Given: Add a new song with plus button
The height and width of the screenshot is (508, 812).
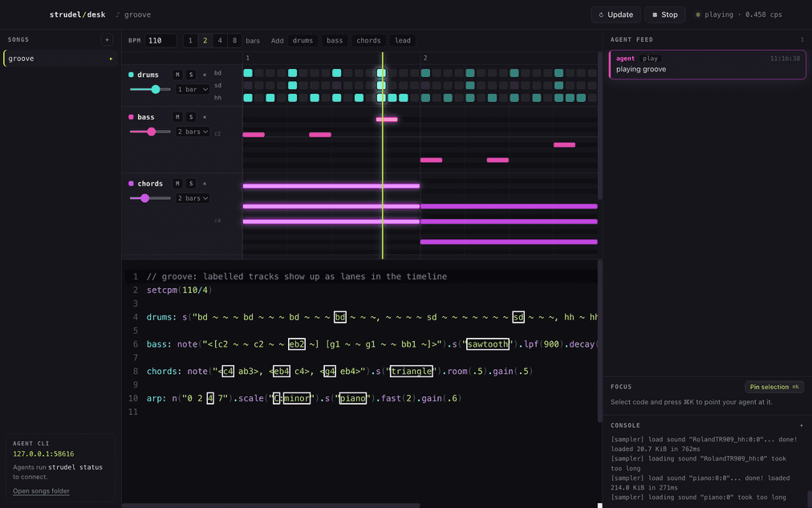Looking at the screenshot, I should point(107,40).
